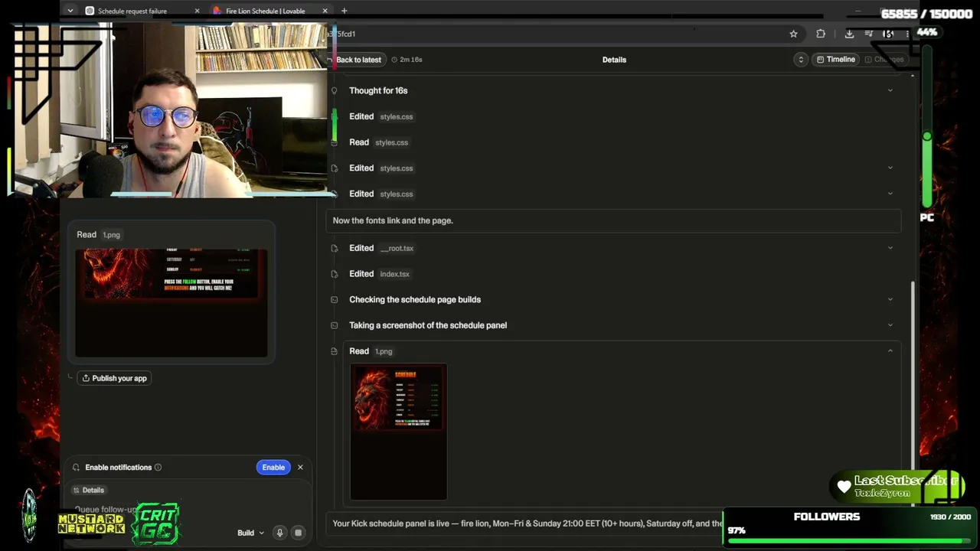Click the microphone voice input icon
The image size is (980, 551).
[x=279, y=533]
